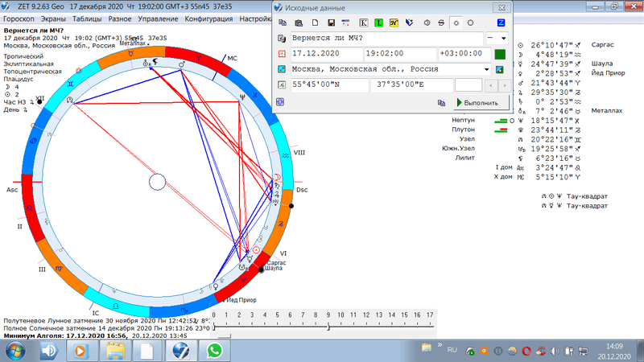644x362 pixels.
Task: Open the map icon beside the location field
Action: 501,69
